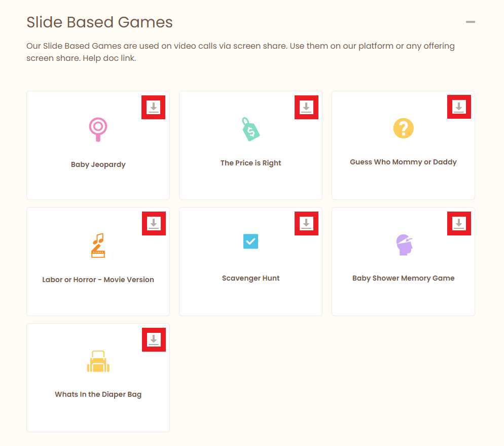Image resolution: width=504 pixels, height=446 pixels.
Task: Click the purple head memory icon
Action: [x=404, y=245]
